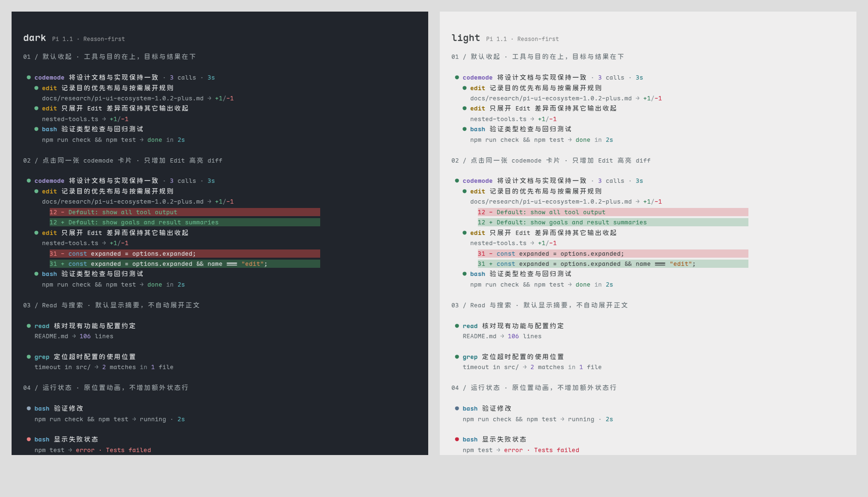868x497 pixels.
Task: Click heading '03 / Read 与搜索' in dark panel
Action: click(x=111, y=305)
